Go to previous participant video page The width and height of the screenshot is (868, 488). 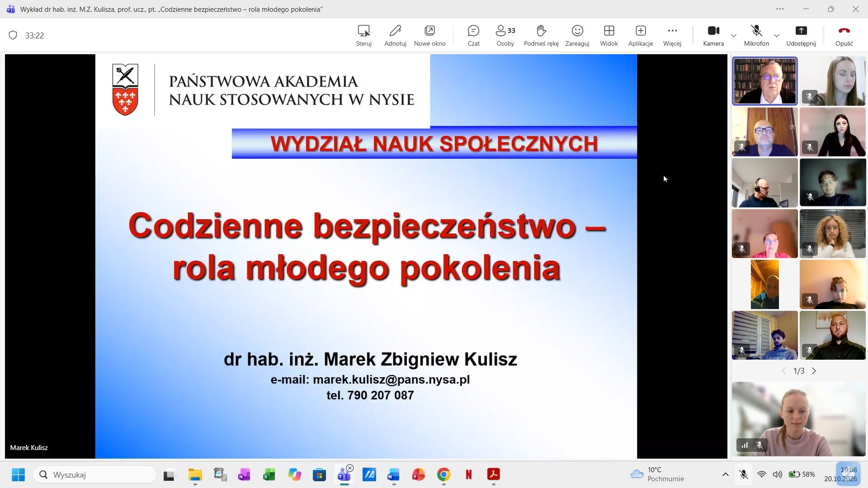783,371
